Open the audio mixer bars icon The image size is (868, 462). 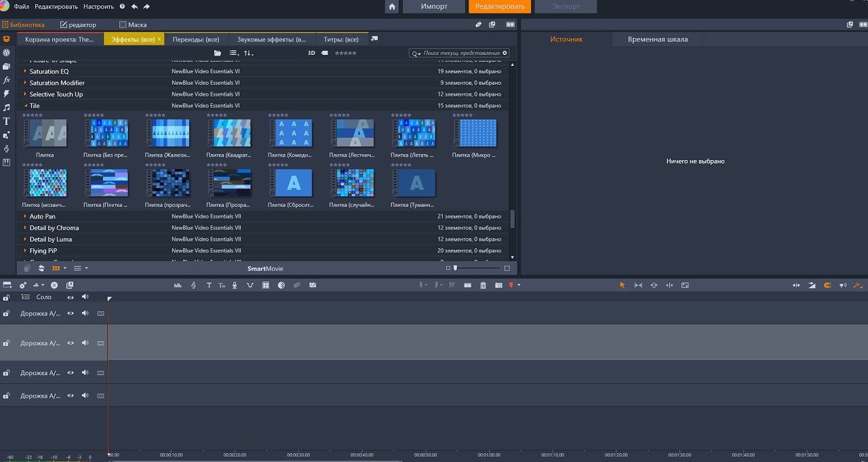pyautogui.click(x=178, y=286)
